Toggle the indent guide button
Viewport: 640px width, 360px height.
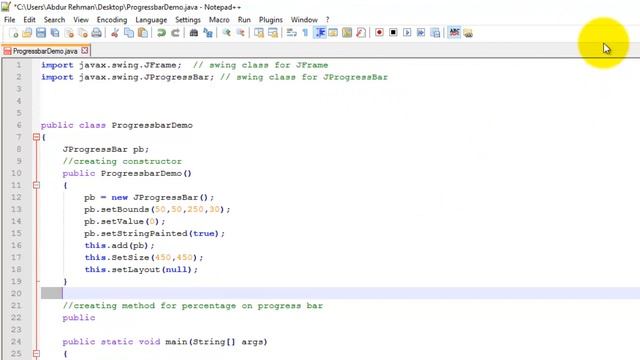[x=320, y=33]
